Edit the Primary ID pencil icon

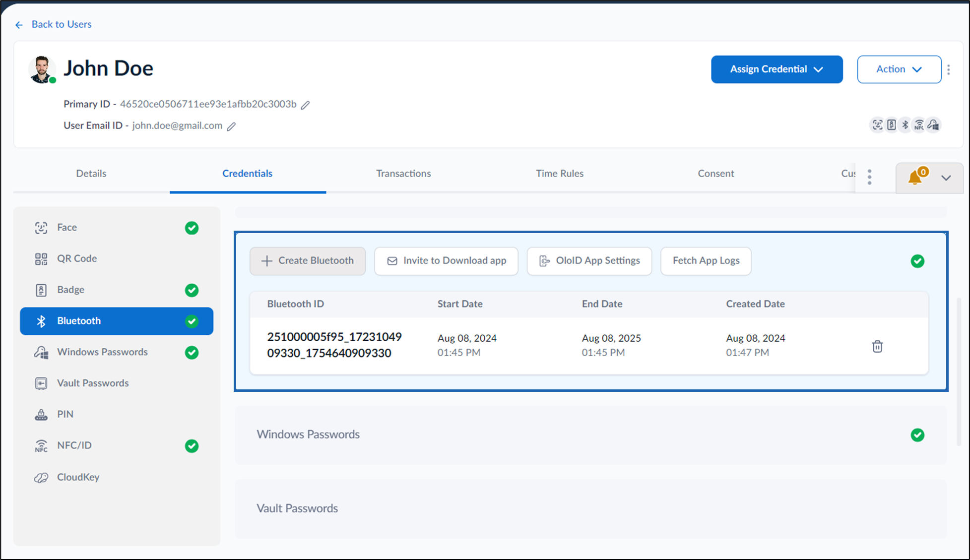pos(306,105)
